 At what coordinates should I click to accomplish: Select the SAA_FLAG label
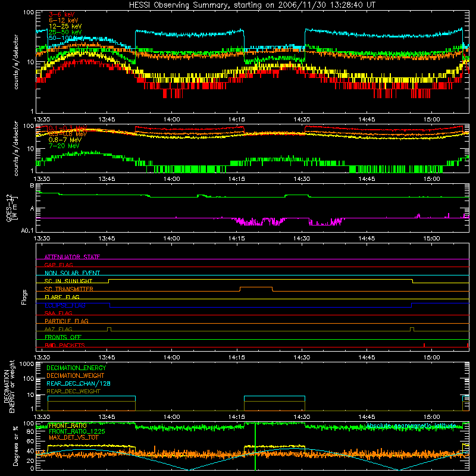[58, 313]
